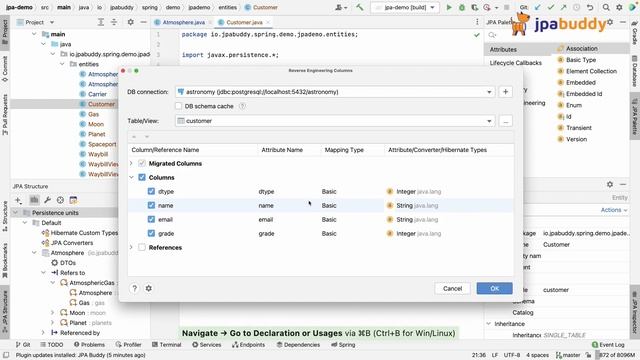
Task: Open Git tool window in bottom bar
Action: [23, 344]
